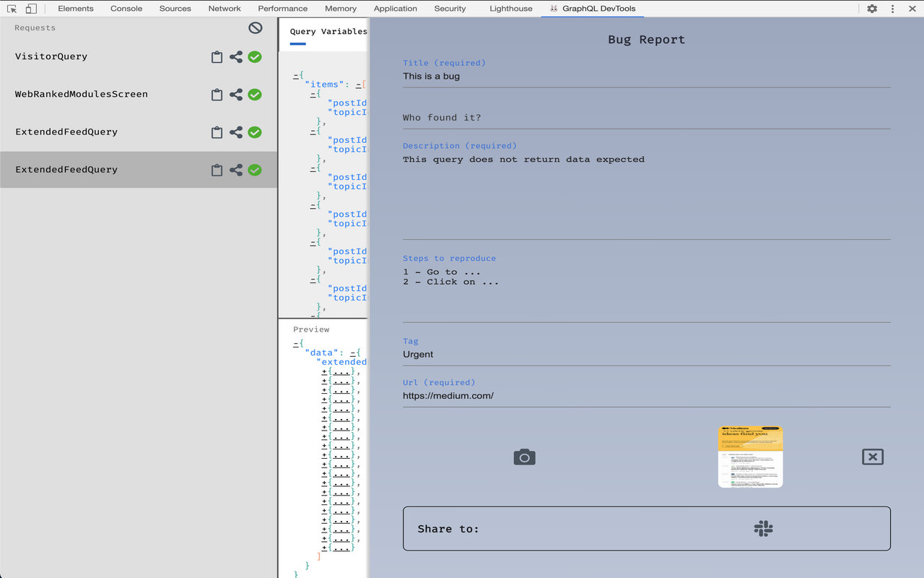The width and height of the screenshot is (924, 578).
Task: Switch to the Performance tab
Action: click(283, 9)
